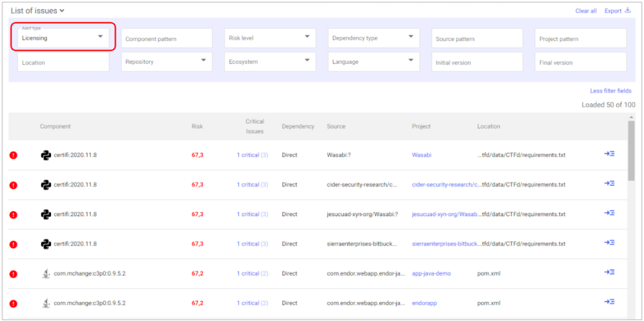This screenshot has height=321, width=644.
Task: Open the app-java-demo project link
Action: [x=431, y=273]
